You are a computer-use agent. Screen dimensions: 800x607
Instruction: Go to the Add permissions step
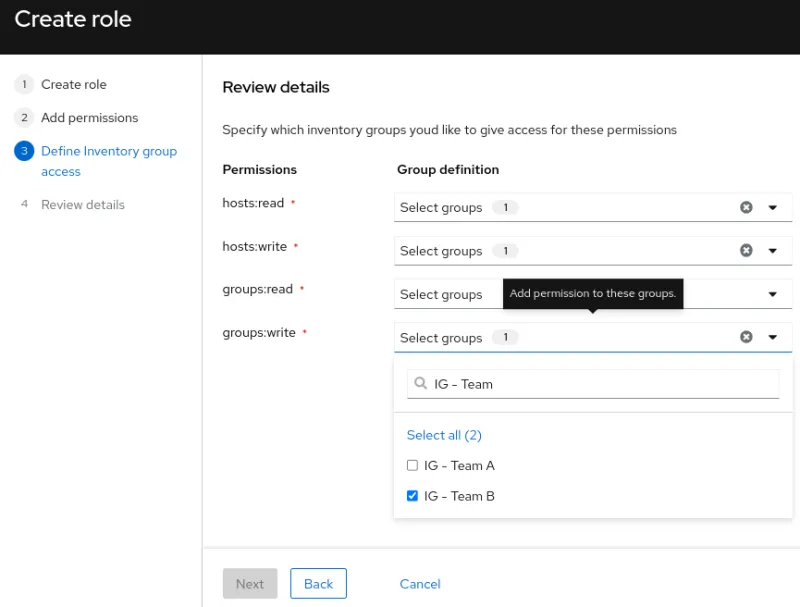(x=87, y=118)
